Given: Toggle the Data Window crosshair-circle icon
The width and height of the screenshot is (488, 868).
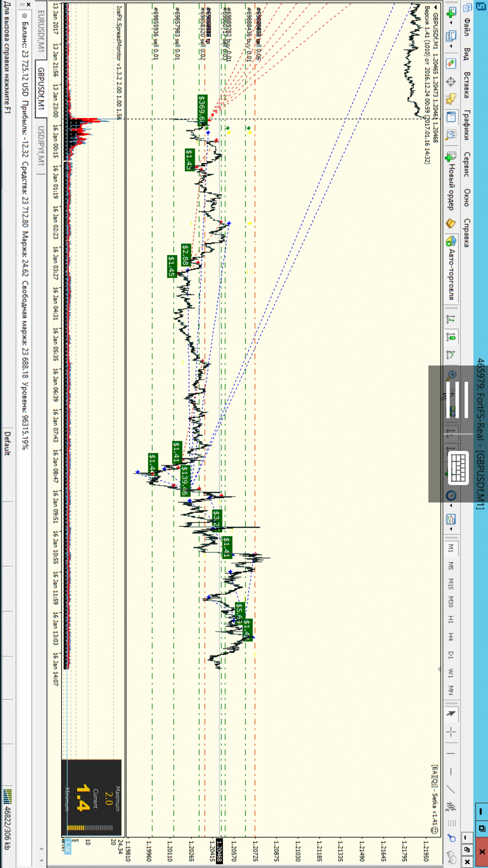Looking at the screenshot, I should (x=451, y=81).
